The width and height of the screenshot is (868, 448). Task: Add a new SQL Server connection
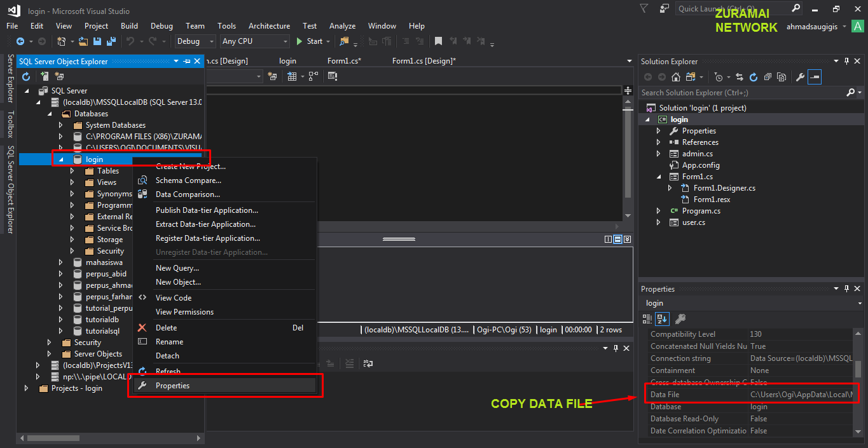45,76
